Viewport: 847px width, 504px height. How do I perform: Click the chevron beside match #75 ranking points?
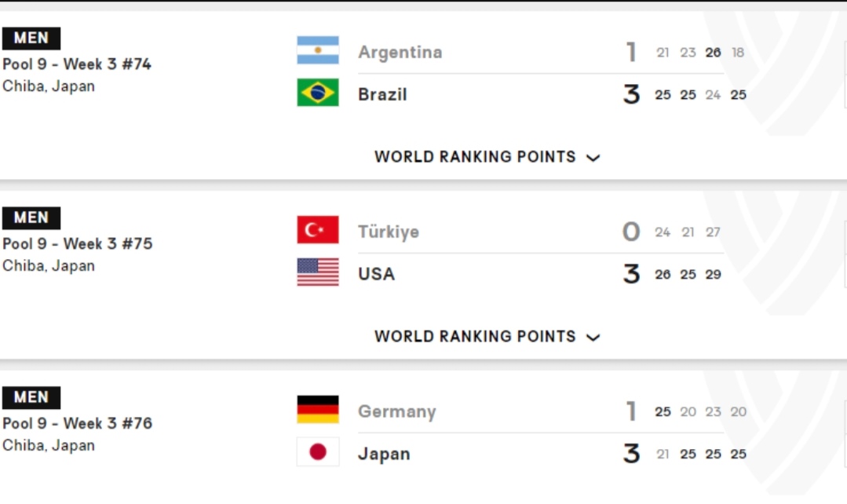(x=593, y=338)
